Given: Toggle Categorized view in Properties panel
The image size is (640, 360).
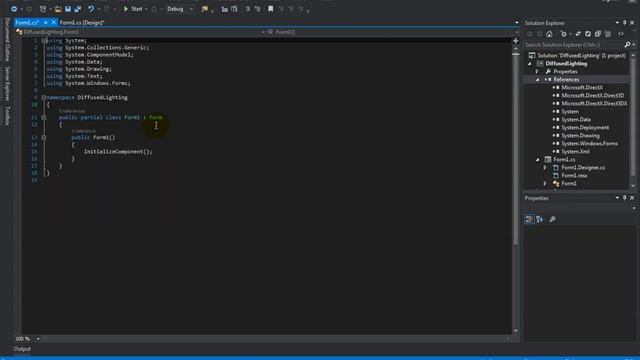Looking at the screenshot, I should tap(529, 219).
